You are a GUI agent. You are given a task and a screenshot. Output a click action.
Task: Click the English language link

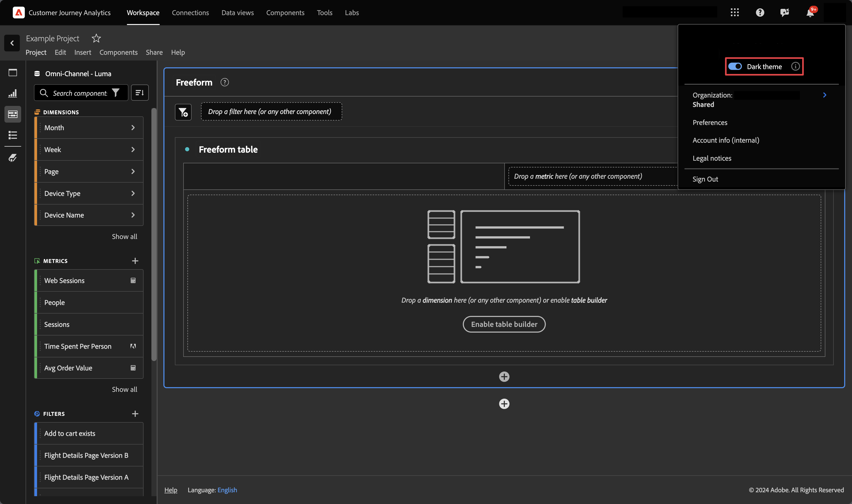click(227, 490)
